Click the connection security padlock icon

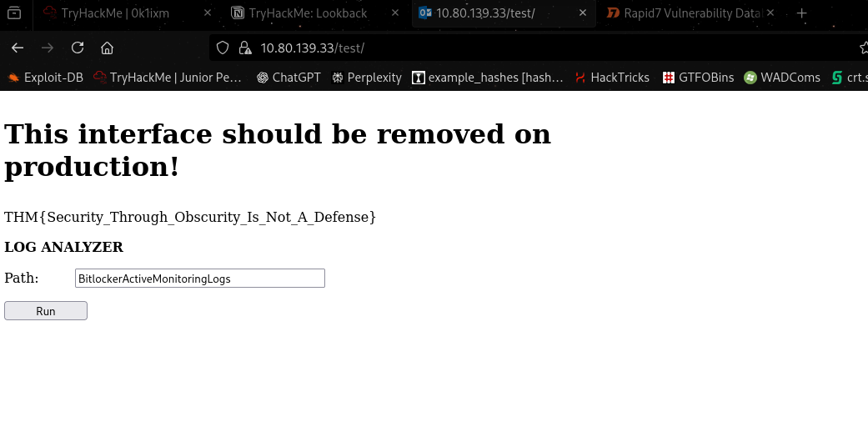244,48
